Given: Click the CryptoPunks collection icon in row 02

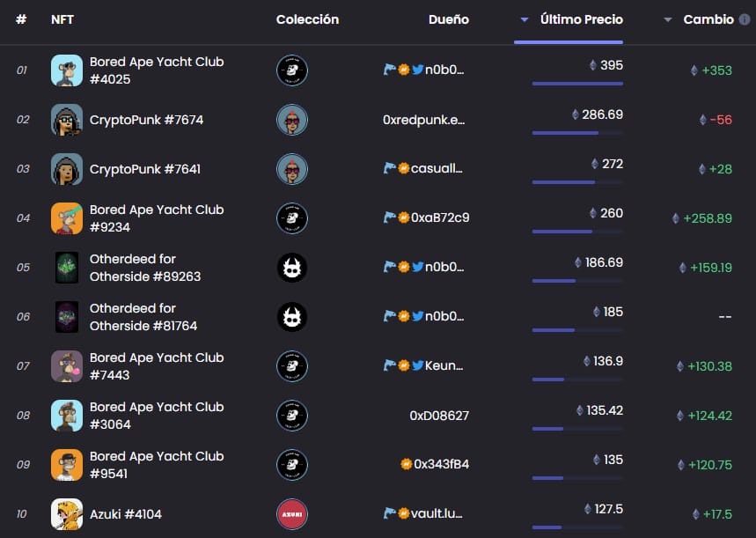Looking at the screenshot, I should point(292,120).
